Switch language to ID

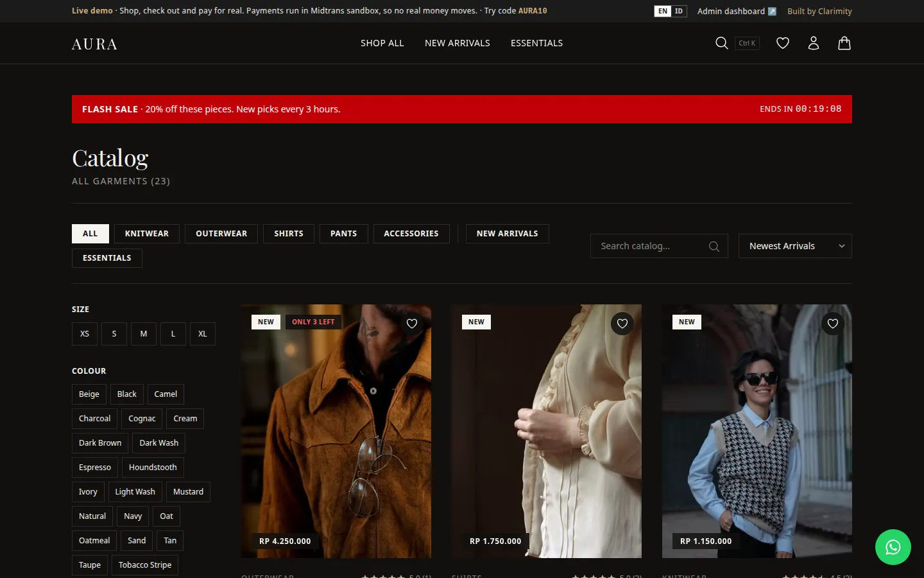(679, 11)
